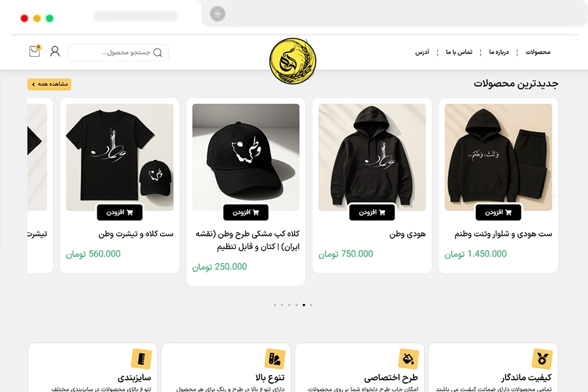Image resolution: width=588 pixels, height=392 pixels.
Task: Click the مشاهده همه yellow button
Action: click(x=49, y=84)
